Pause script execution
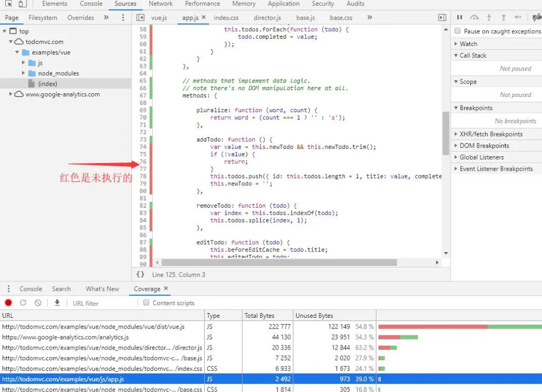Image resolution: width=542 pixels, height=392 pixels. pos(459,17)
